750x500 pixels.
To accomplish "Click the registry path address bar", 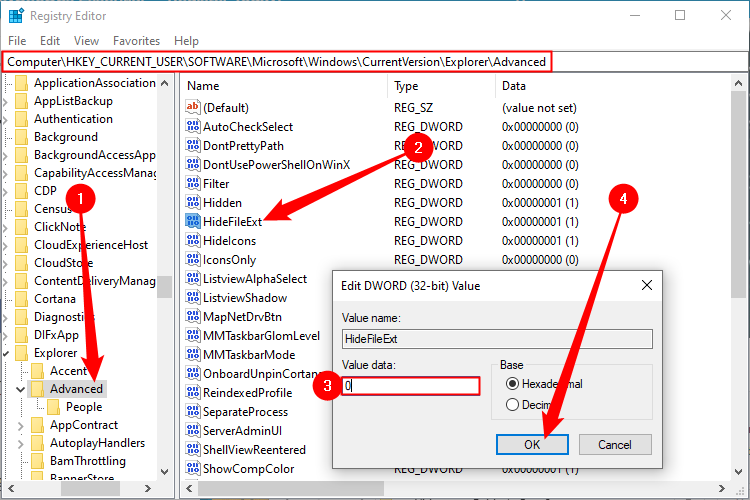I will [277, 62].
